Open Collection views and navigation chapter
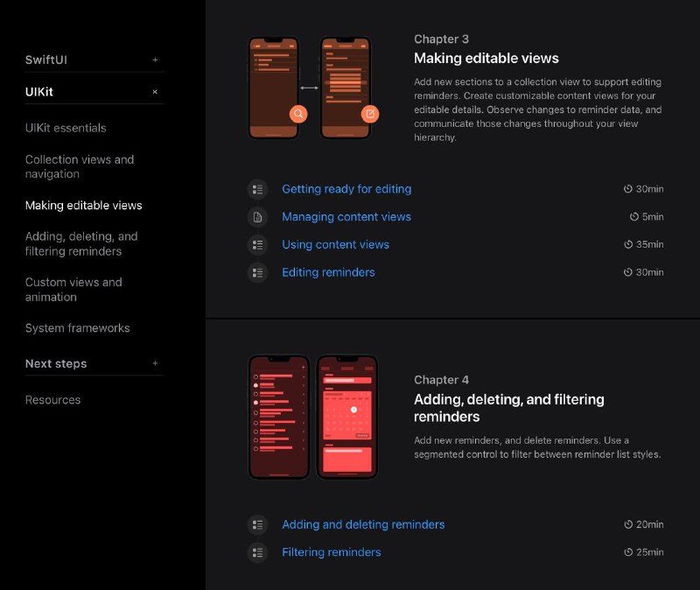 (80, 166)
